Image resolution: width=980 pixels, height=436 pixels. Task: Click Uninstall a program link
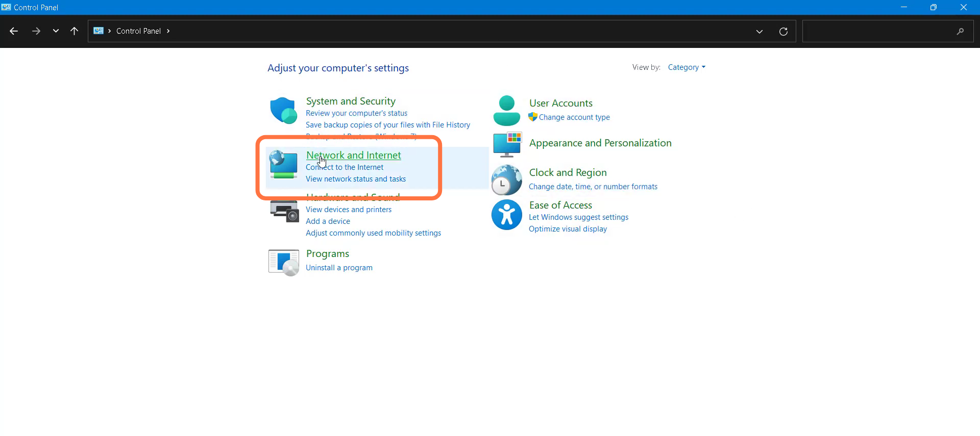click(x=339, y=268)
